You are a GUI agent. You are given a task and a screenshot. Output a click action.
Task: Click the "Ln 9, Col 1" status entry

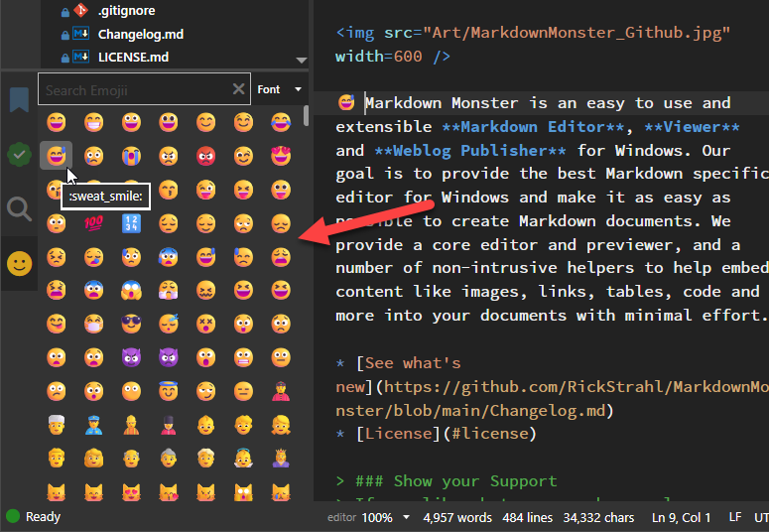[681, 518]
